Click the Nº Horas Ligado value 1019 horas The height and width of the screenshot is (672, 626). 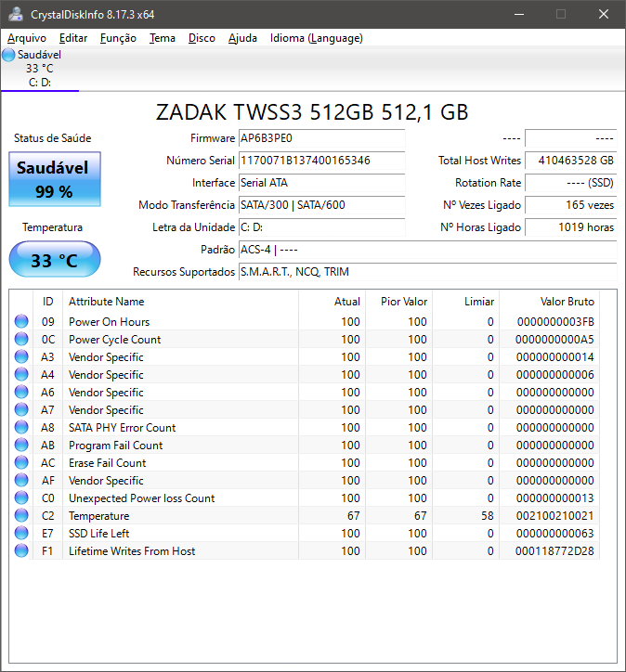[x=570, y=227]
